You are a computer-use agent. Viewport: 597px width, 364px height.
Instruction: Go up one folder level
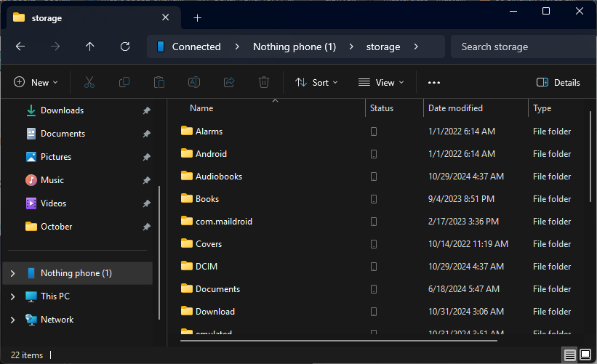(90, 46)
